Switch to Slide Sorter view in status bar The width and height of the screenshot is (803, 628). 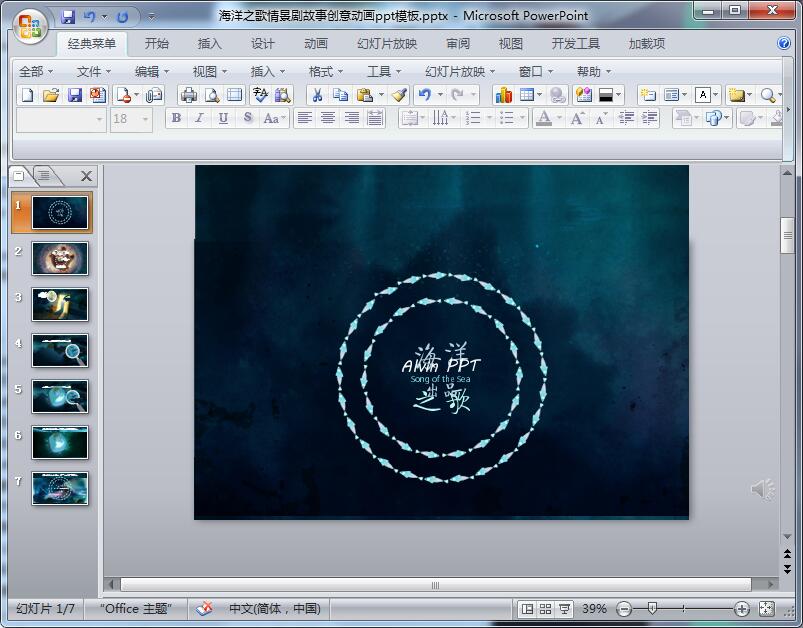(x=545, y=609)
